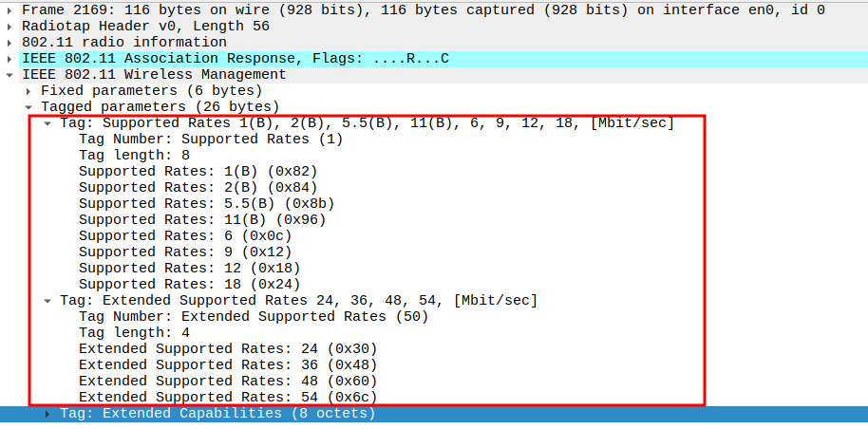Select the Tag length: 8 row
The width and height of the screenshot is (868, 429).
(x=134, y=156)
